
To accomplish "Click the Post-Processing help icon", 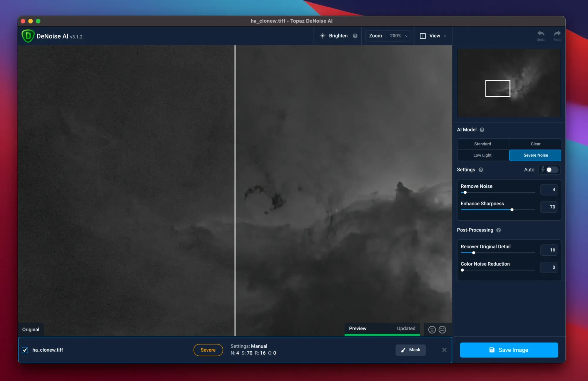I will (499, 230).
